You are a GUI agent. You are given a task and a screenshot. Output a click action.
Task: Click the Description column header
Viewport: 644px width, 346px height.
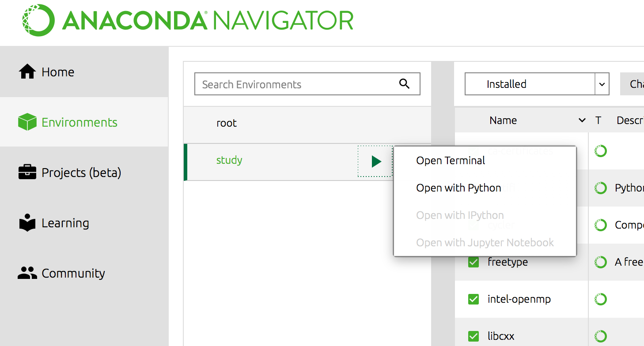(630, 120)
